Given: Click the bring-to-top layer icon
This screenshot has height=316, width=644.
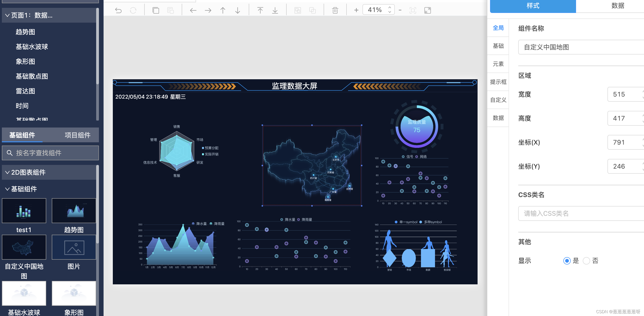Looking at the screenshot, I should (x=260, y=10).
